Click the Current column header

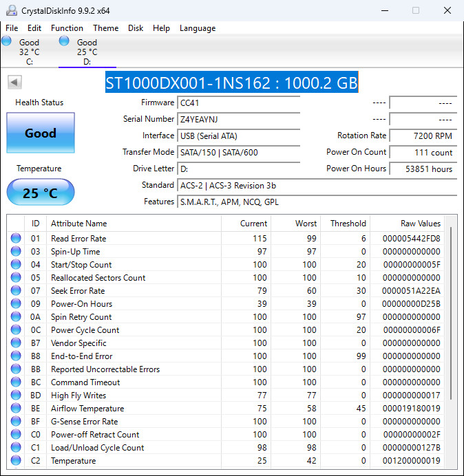[246, 224]
